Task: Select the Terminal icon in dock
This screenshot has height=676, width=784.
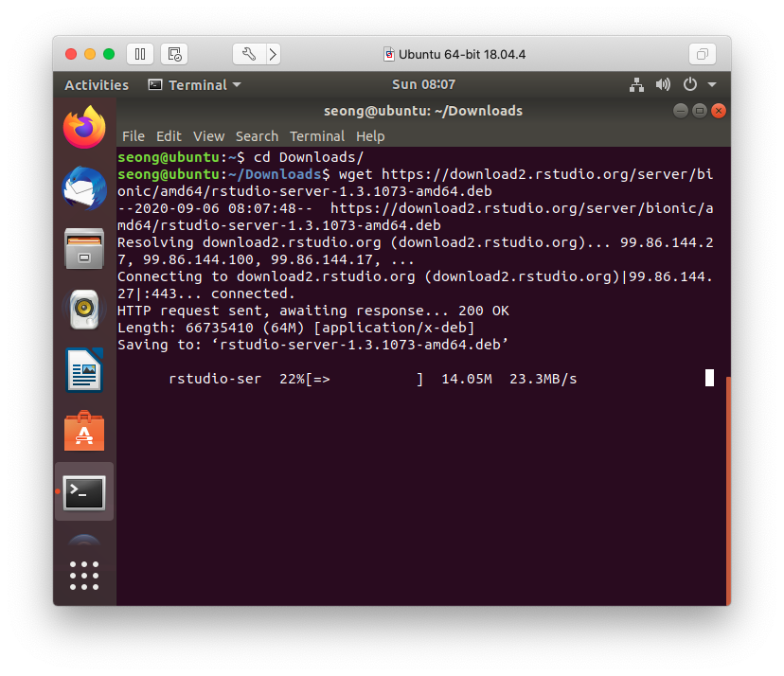Action: 84,492
